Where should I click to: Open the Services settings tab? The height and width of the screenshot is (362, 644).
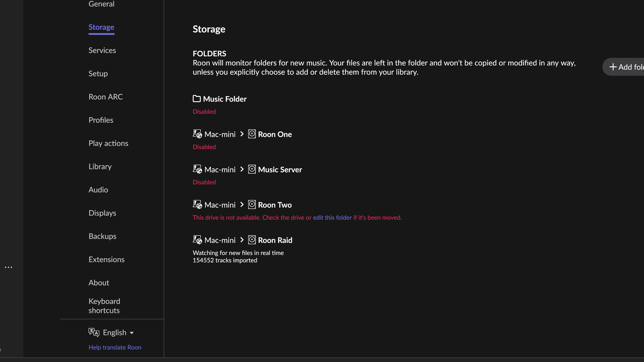(x=102, y=50)
